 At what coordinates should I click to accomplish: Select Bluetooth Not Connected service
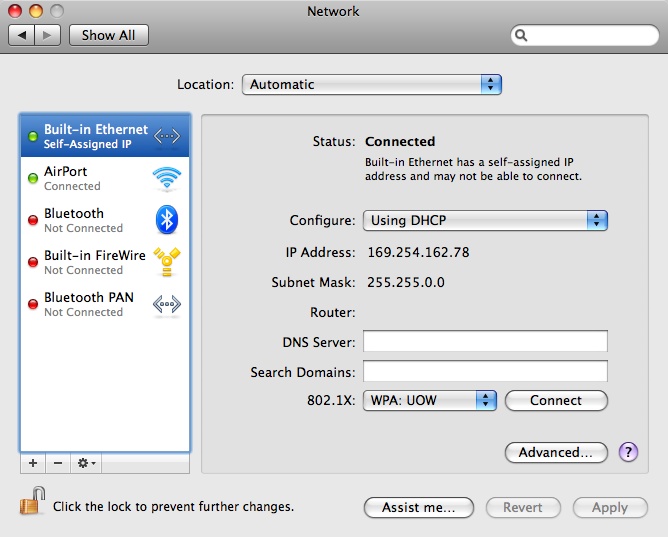(x=105, y=220)
